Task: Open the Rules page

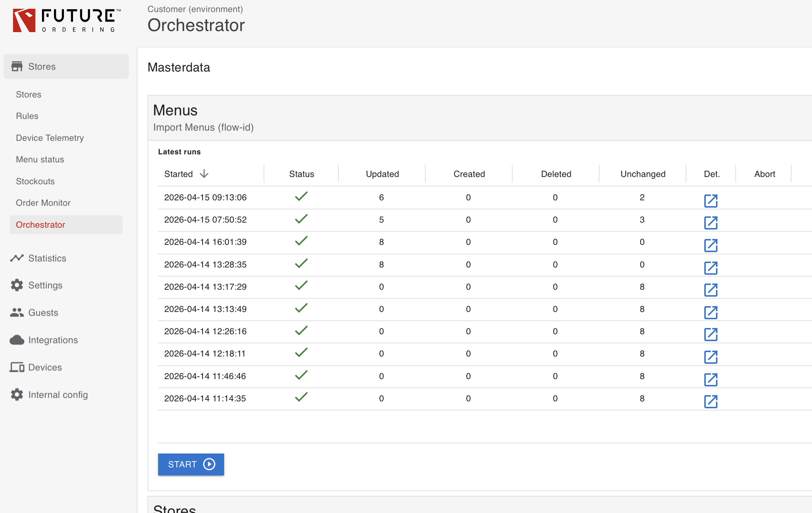Action: click(27, 116)
